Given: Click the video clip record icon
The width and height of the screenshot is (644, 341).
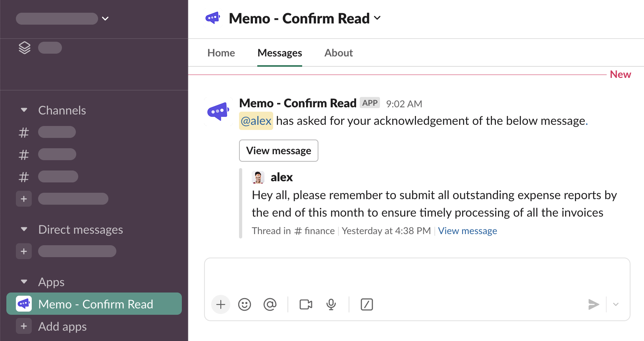Looking at the screenshot, I should [x=306, y=304].
